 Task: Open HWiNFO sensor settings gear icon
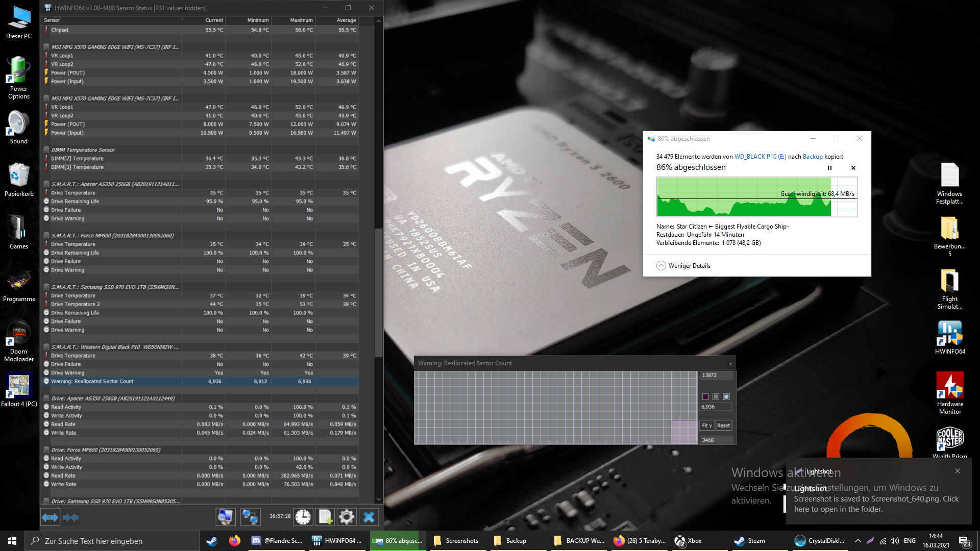point(347,517)
